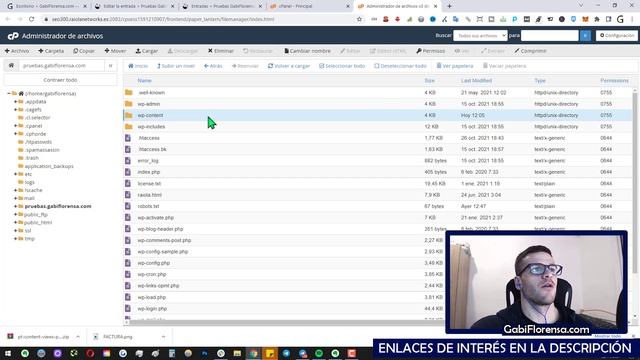This screenshot has height=360, width=640.
Task: Click the Comprimir toolbar item
Action: (x=530, y=51)
